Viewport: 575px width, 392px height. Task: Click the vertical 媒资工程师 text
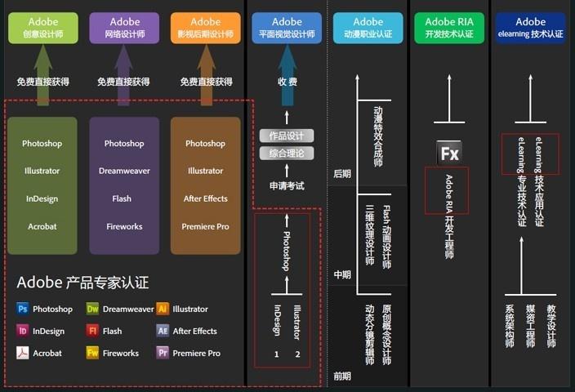tap(531, 326)
